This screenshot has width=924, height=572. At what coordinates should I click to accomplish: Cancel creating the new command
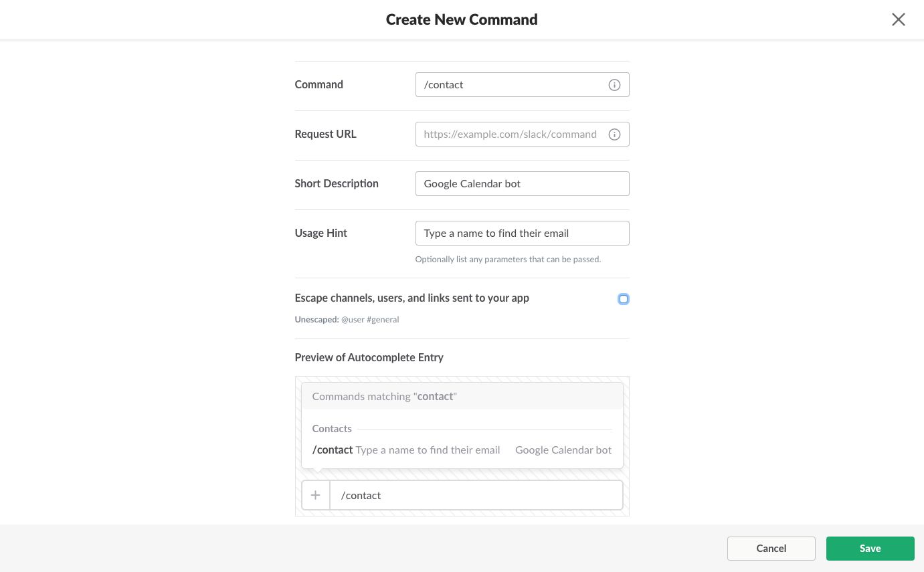click(x=771, y=549)
